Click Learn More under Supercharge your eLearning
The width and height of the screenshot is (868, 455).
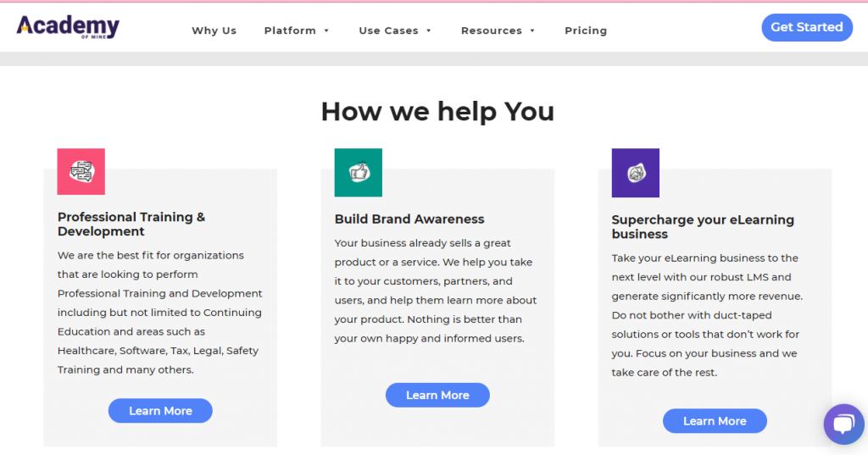[715, 421]
